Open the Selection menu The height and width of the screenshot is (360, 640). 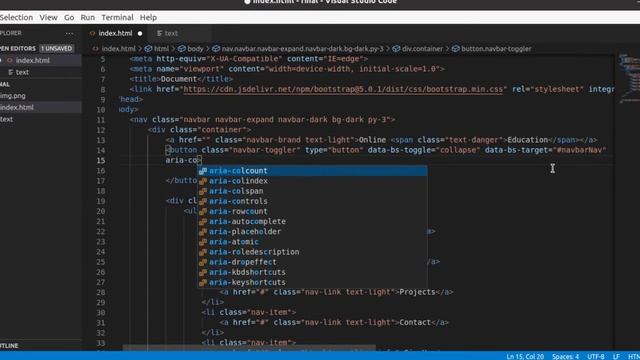(16, 18)
